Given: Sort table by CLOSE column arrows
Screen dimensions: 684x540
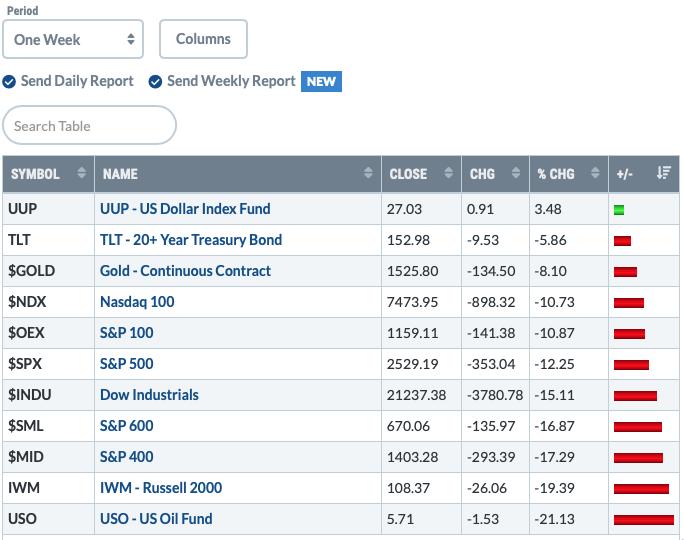Looking at the screenshot, I should coord(448,173).
